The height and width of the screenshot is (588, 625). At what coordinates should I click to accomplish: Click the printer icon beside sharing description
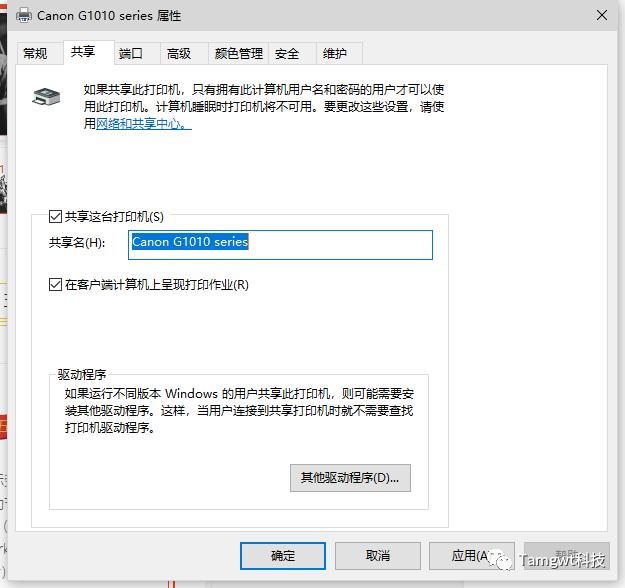point(46,96)
